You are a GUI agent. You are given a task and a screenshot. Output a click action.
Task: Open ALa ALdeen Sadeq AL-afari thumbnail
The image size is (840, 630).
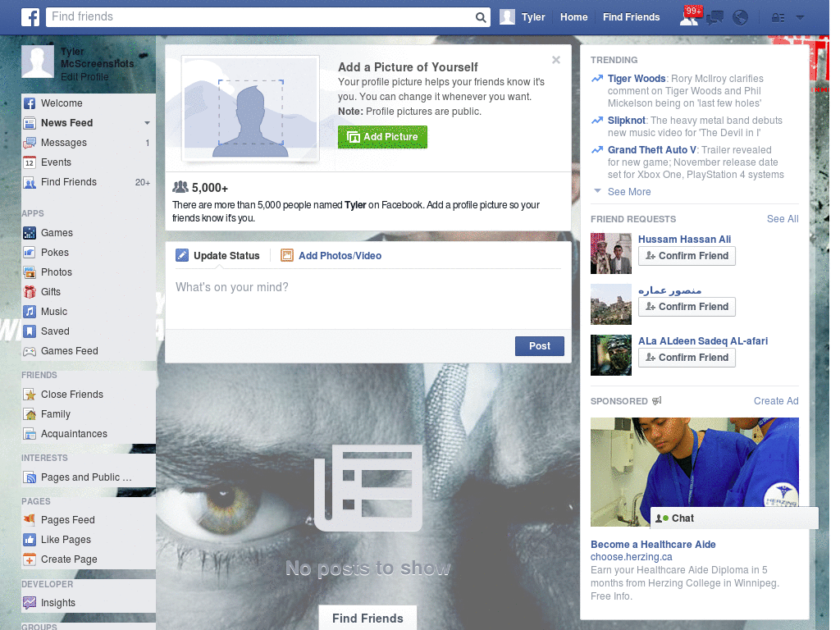pyautogui.click(x=610, y=355)
